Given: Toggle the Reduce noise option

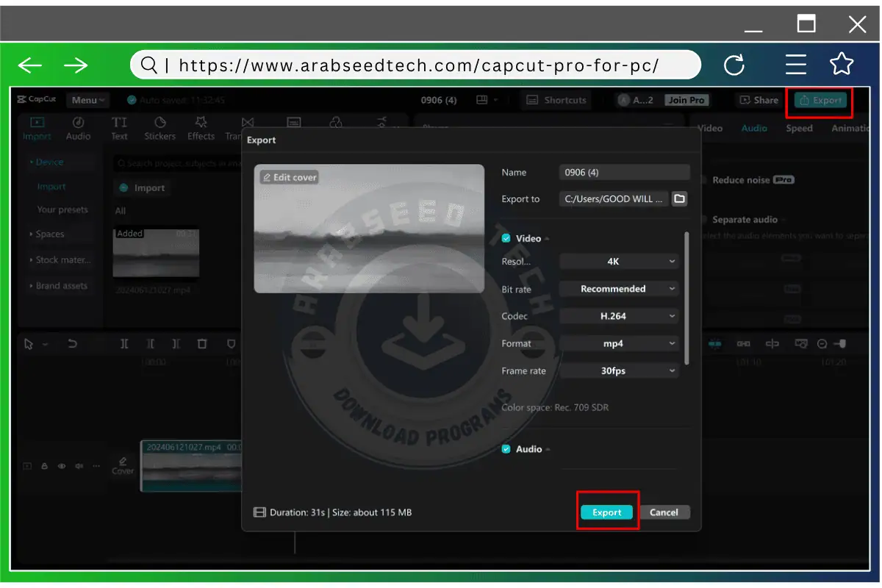Looking at the screenshot, I should pos(703,180).
